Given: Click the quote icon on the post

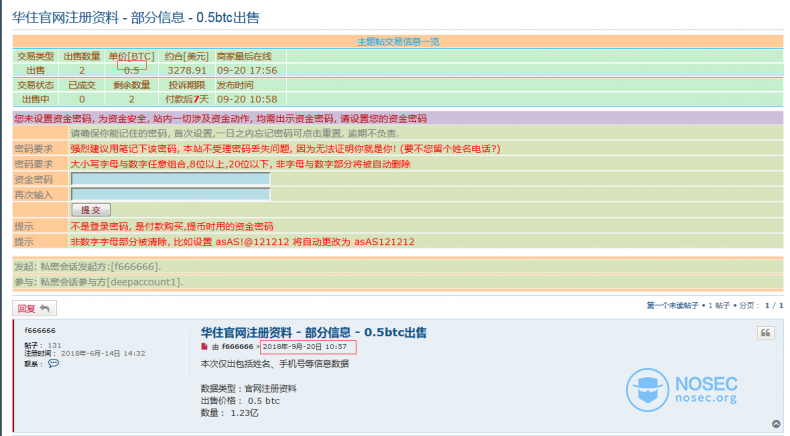Looking at the screenshot, I should pyautogui.click(x=765, y=333).
